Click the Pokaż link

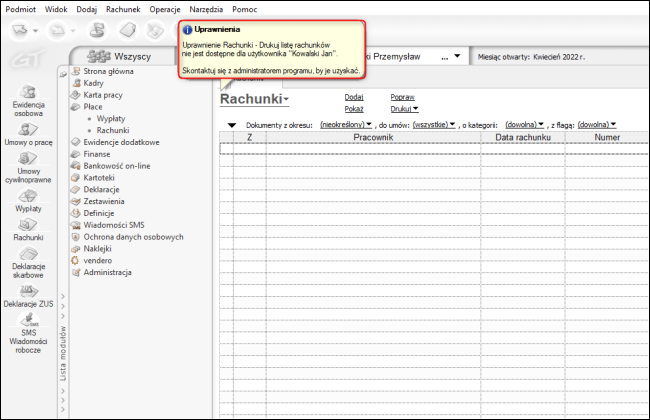coord(354,109)
